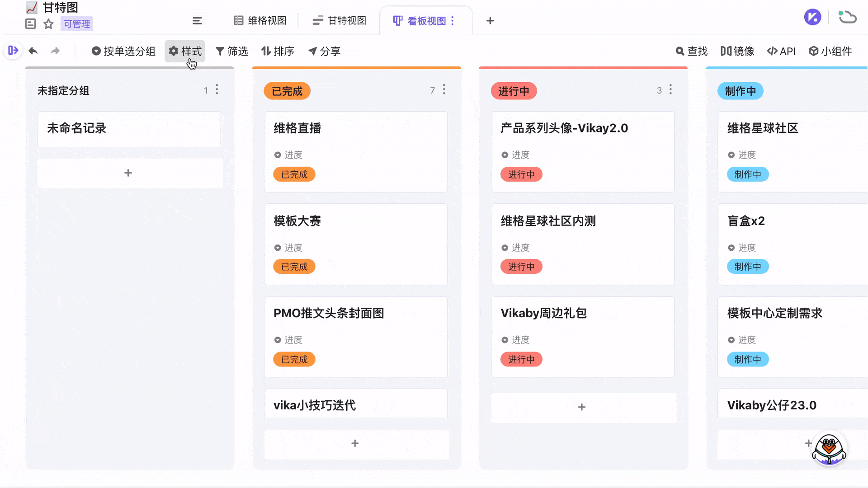Click the hamburger view list icon
868x488 pixels.
click(x=198, y=20)
